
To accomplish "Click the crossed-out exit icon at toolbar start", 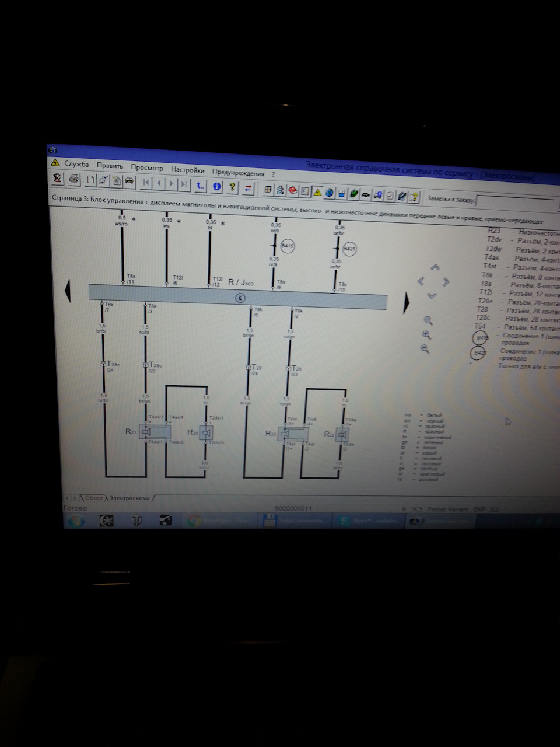I will click(x=57, y=178).
